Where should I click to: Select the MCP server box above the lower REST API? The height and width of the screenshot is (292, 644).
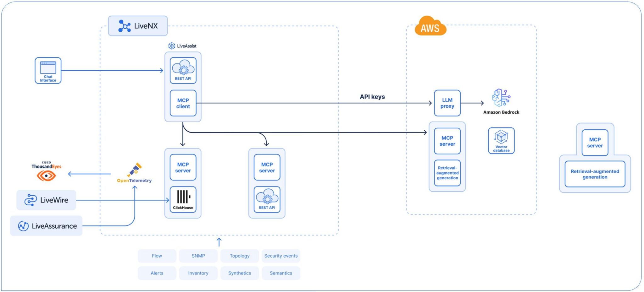tap(267, 167)
